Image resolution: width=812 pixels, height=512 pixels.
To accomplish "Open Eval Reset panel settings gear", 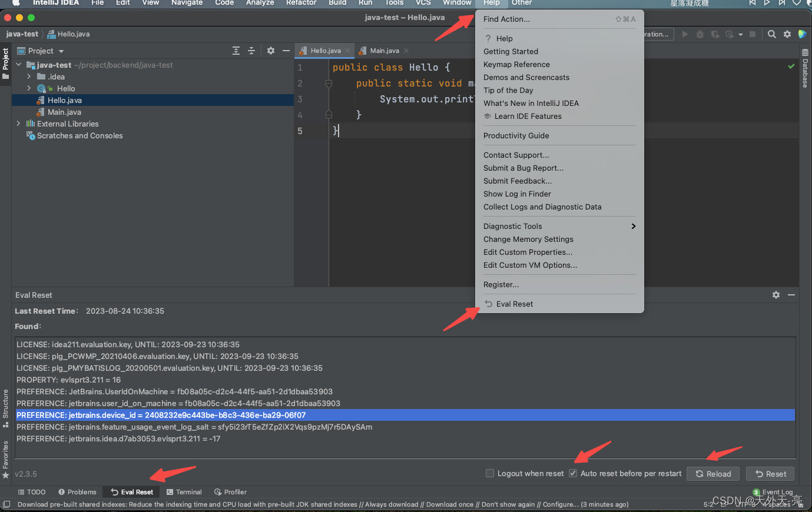I will 776,295.
